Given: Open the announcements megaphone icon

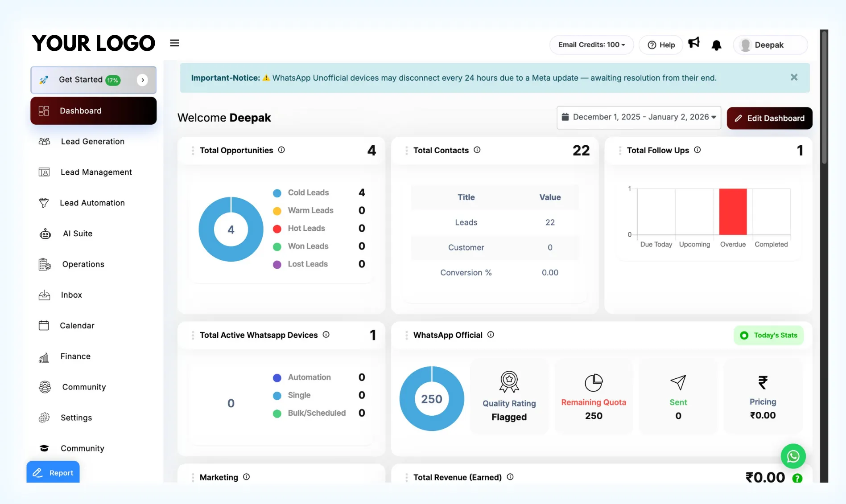Looking at the screenshot, I should point(693,43).
